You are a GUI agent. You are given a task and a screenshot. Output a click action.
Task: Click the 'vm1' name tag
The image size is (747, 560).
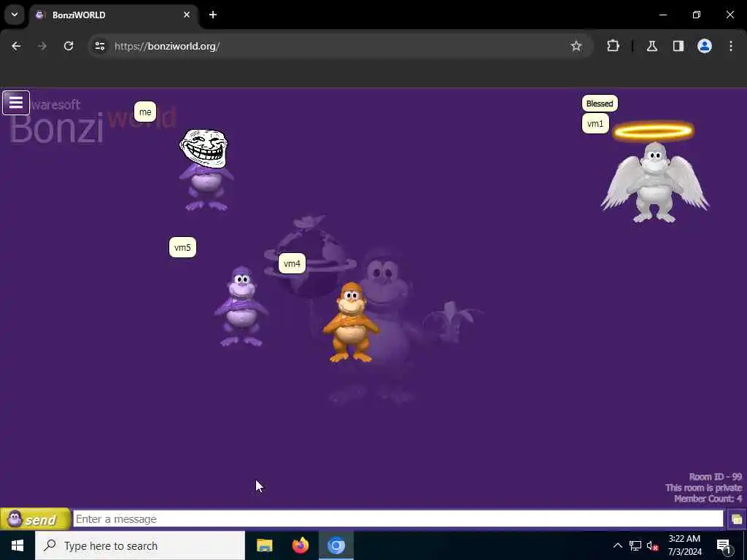[595, 124]
